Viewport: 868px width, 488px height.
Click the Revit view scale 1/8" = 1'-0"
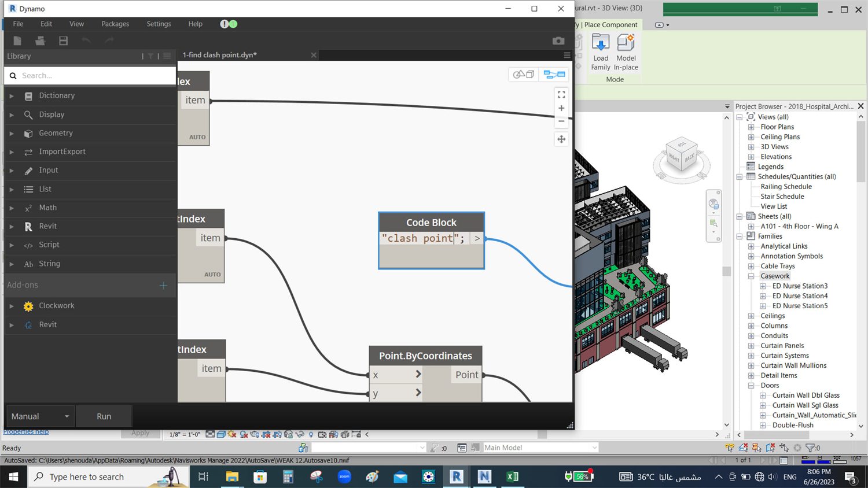click(185, 434)
